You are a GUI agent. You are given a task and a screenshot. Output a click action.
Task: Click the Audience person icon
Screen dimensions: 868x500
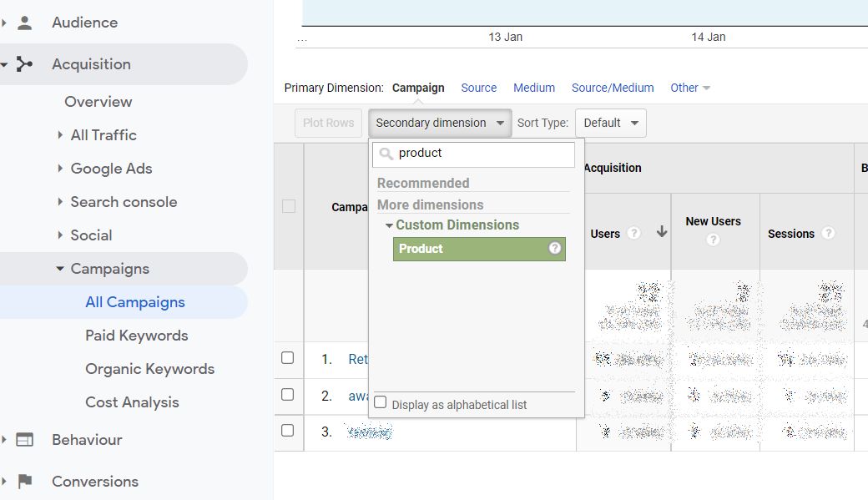(x=25, y=23)
